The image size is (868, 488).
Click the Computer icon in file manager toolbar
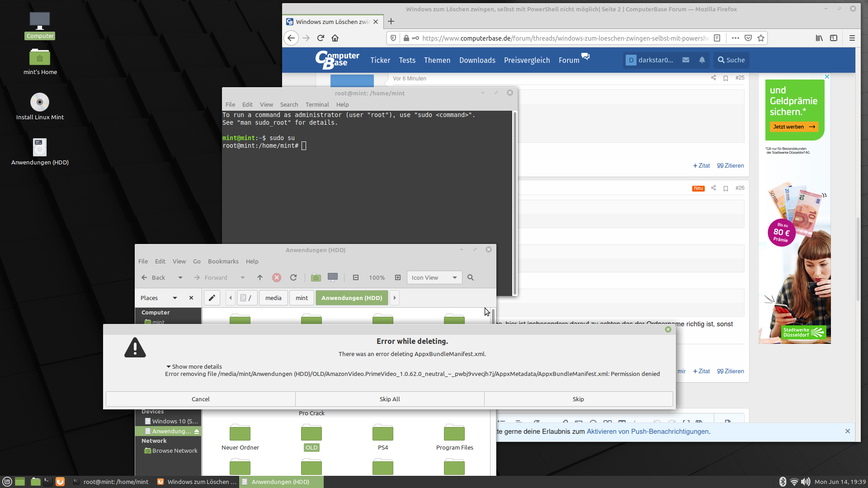pyautogui.click(x=333, y=277)
